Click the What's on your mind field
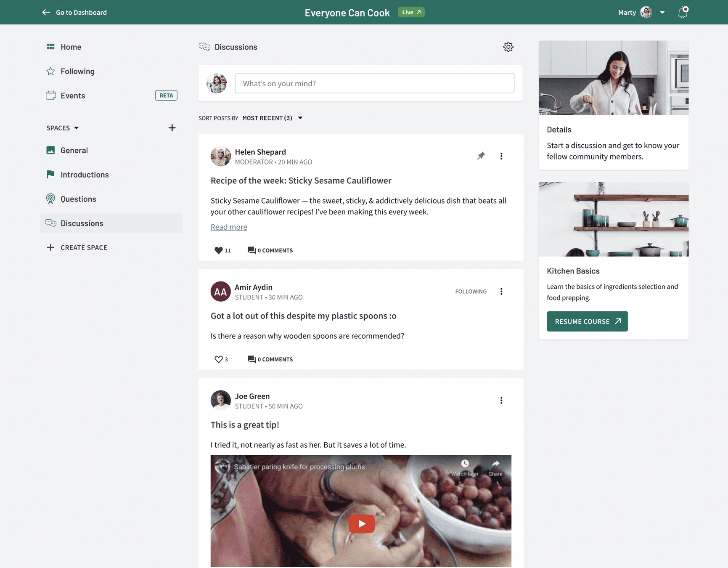This screenshot has width=728, height=568. [374, 83]
